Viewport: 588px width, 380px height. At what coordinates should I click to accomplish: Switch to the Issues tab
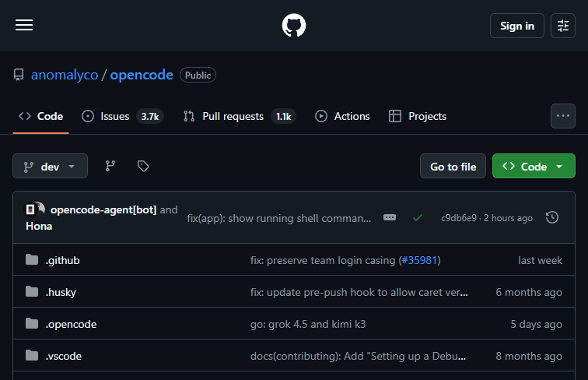click(x=122, y=116)
